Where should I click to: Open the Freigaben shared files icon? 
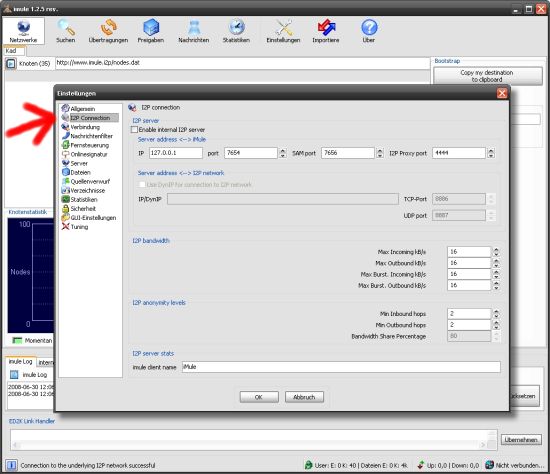point(151,31)
